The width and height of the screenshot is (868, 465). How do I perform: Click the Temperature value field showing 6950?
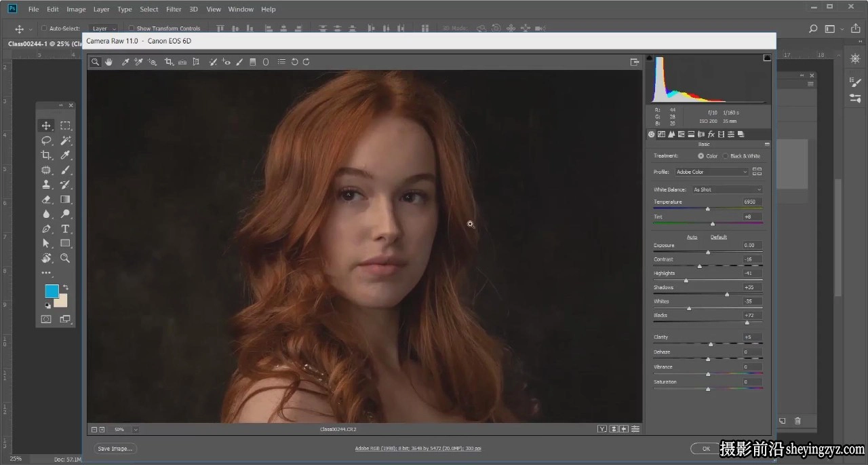(x=752, y=202)
